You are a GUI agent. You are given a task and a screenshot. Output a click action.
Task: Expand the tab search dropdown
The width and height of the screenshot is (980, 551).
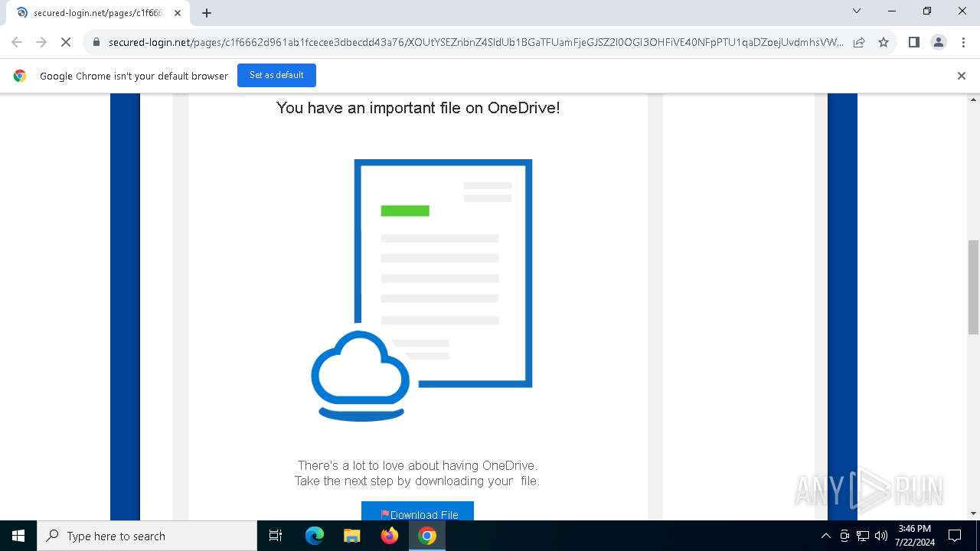pos(857,11)
